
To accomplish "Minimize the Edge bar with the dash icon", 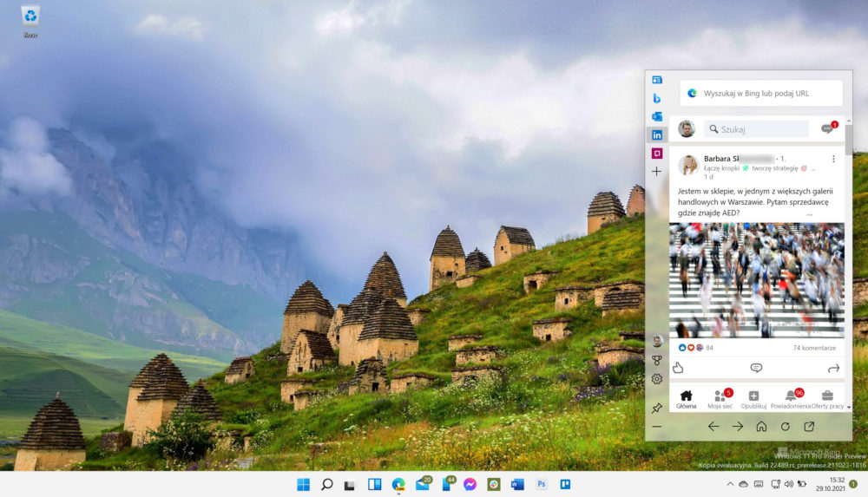I will (x=657, y=427).
